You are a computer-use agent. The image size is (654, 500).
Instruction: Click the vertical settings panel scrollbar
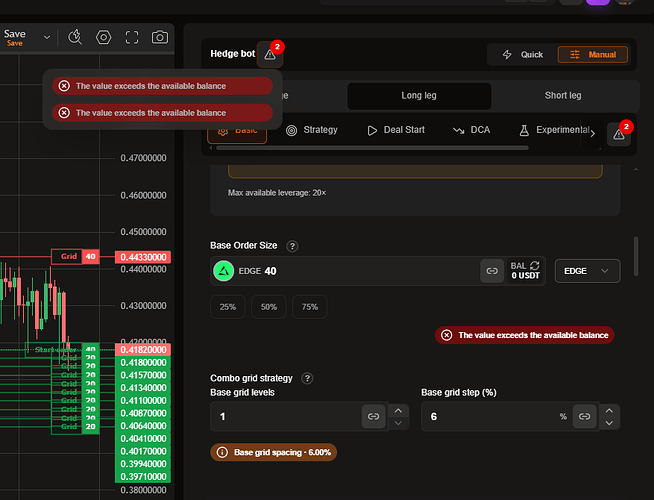point(636,256)
